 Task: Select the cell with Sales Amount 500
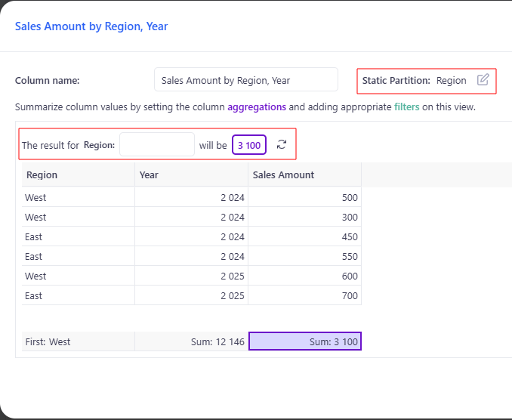(x=304, y=197)
